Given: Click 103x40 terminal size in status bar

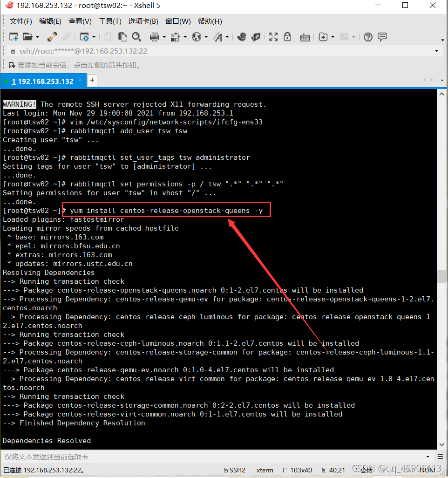Looking at the screenshot, I should 298,470.
